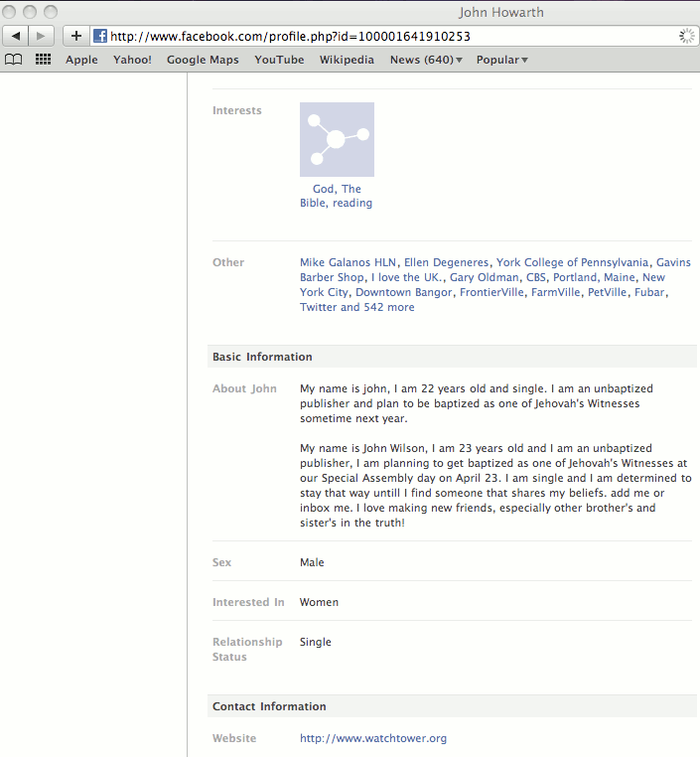Click the Facebook favicon in address bar
The width and height of the screenshot is (700, 757).
[x=100, y=36]
